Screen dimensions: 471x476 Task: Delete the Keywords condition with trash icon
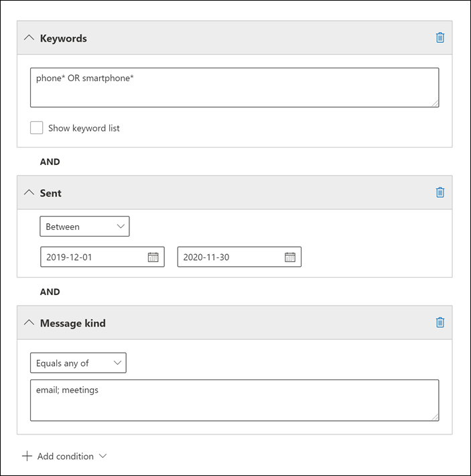(440, 38)
